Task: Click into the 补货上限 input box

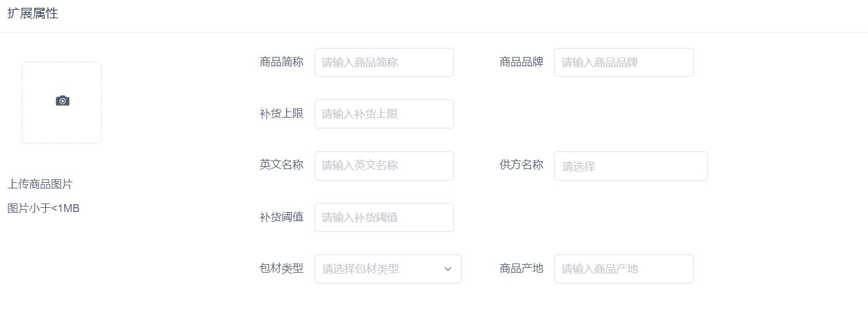Action: tap(384, 114)
